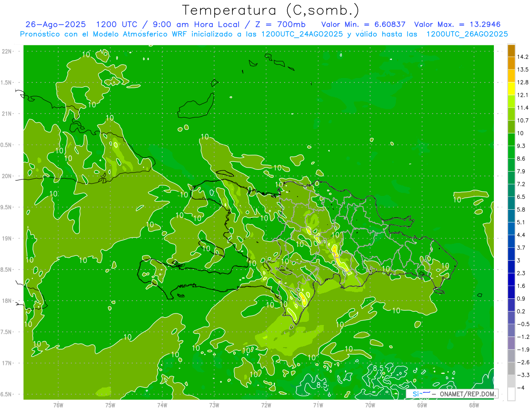Click the teal legend swatch between 6.5 and 7.2
Viewport: 532px width, 411px height.
511,191
